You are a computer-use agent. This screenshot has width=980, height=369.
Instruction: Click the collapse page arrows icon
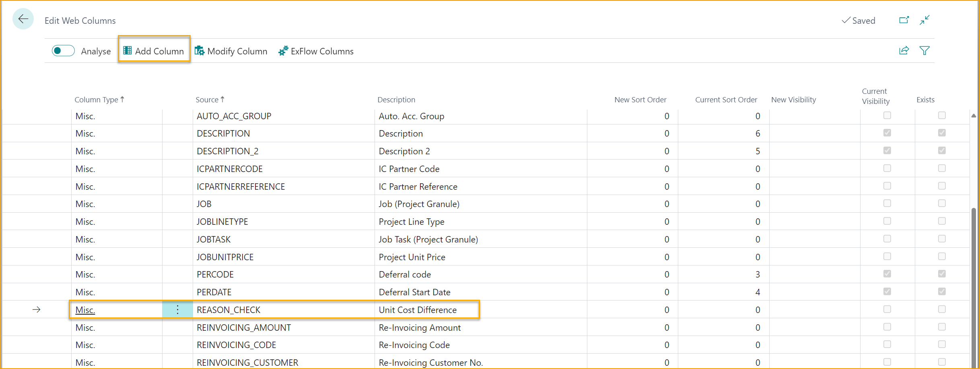(x=924, y=20)
